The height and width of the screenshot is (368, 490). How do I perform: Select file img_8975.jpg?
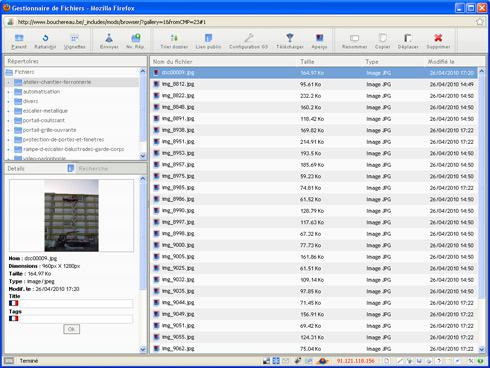(313, 176)
